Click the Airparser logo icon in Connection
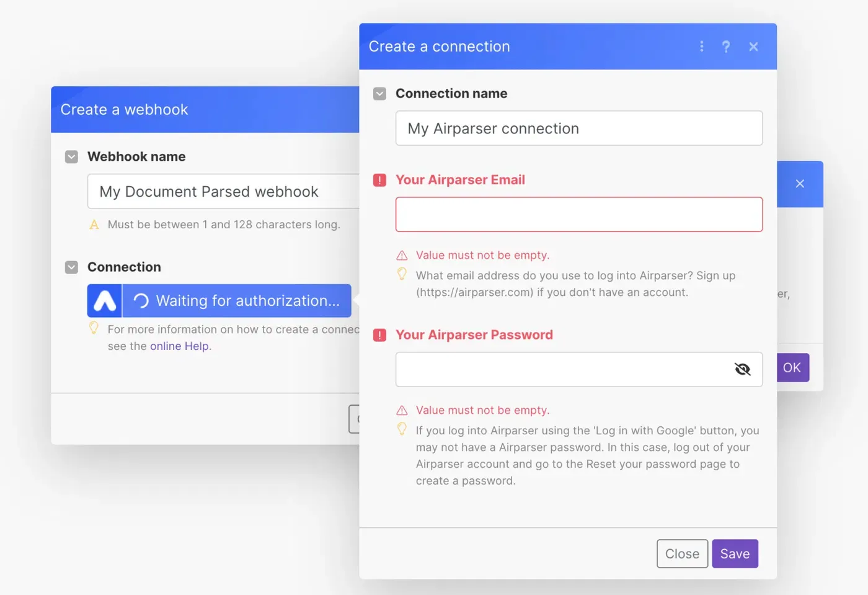This screenshot has width=868, height=595. [105, 301]
